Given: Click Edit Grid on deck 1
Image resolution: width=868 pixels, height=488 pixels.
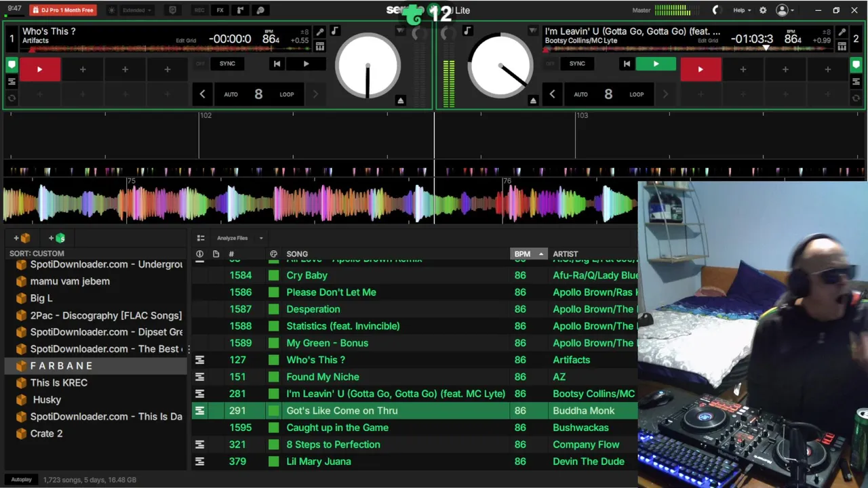Looking at the screenshot, I should point(186,41).
